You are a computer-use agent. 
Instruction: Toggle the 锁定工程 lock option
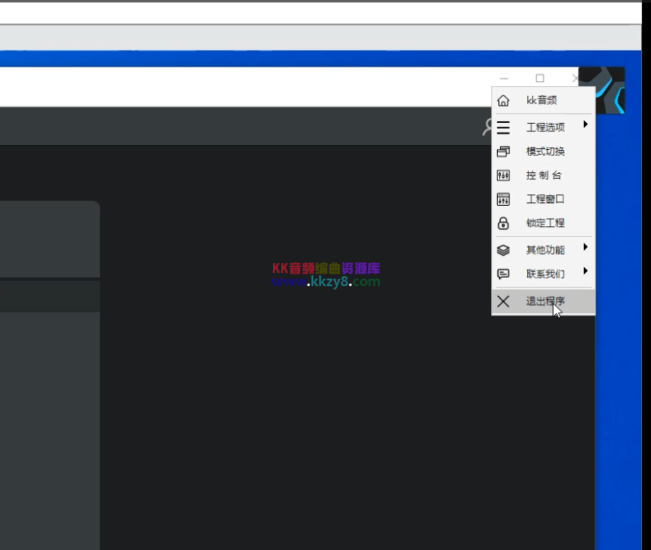click(x=545, y=223)
